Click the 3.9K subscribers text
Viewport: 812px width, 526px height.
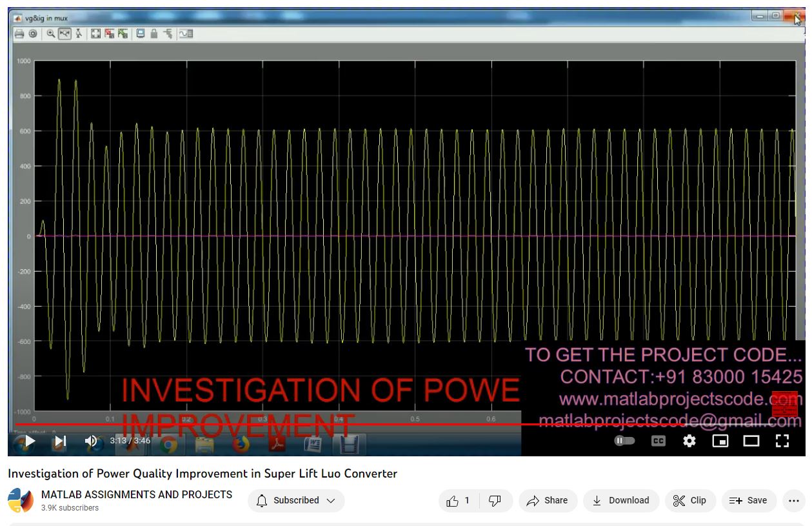pos(70,509)
